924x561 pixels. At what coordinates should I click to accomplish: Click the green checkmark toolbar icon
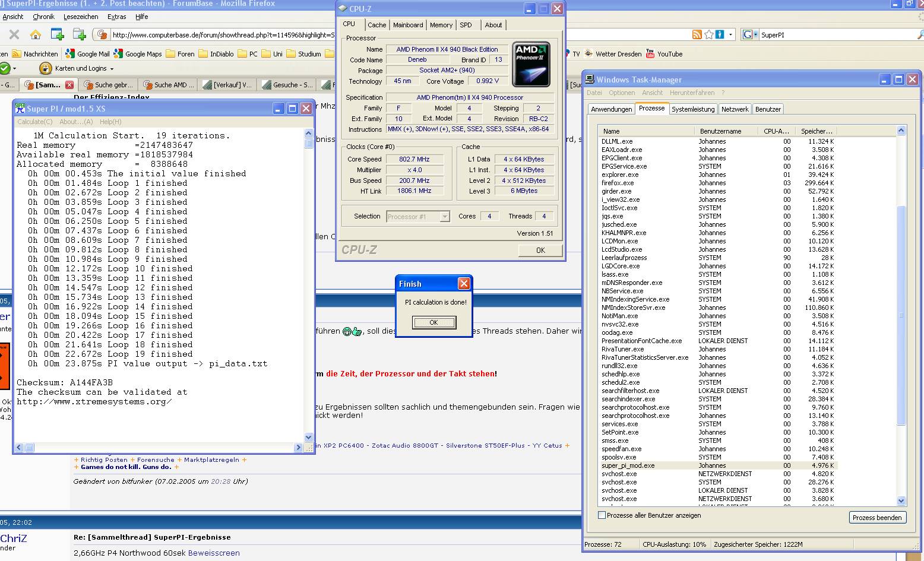[5, 68]
